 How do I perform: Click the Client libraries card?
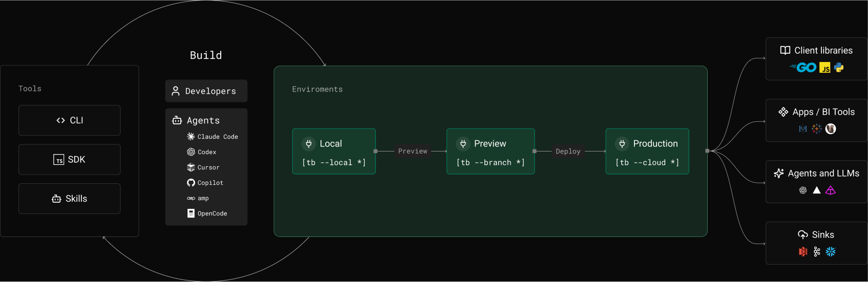(x=816, y=59)
